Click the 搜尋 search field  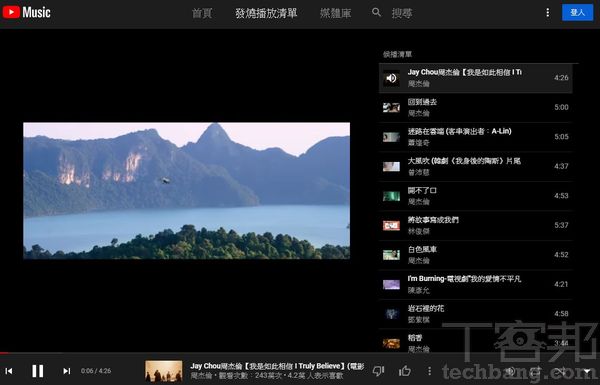click(x=402, y=13)
